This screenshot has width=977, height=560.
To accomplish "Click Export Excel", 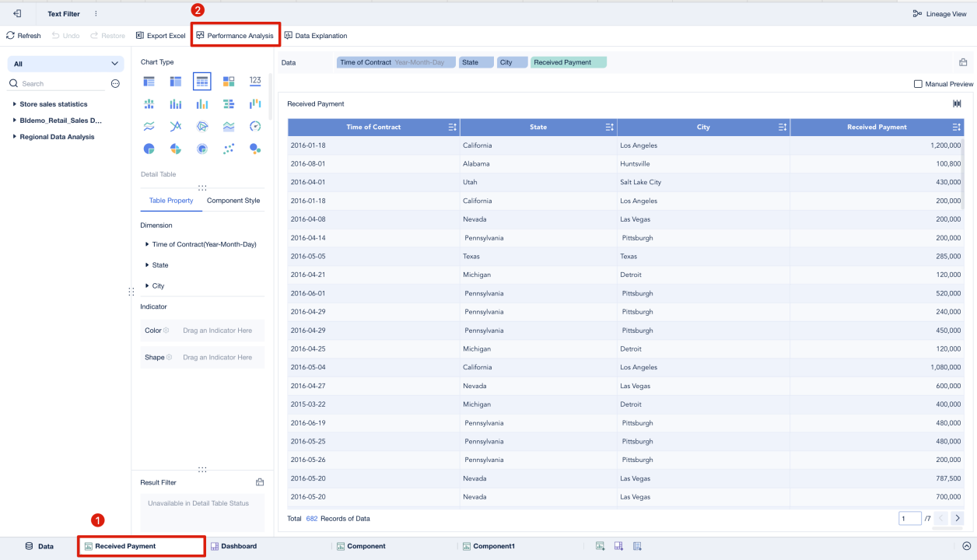I will pos(160,35).
